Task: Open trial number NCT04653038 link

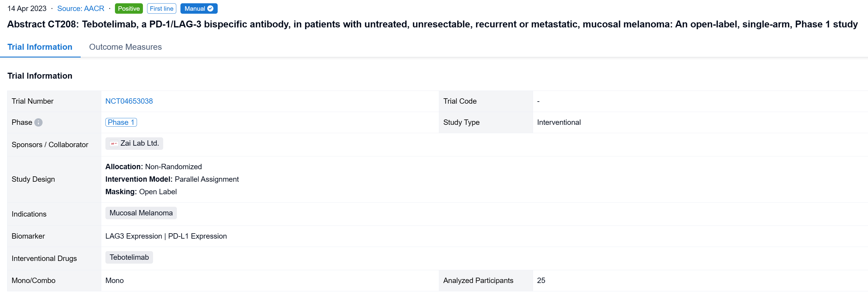Action: [129, 101]
